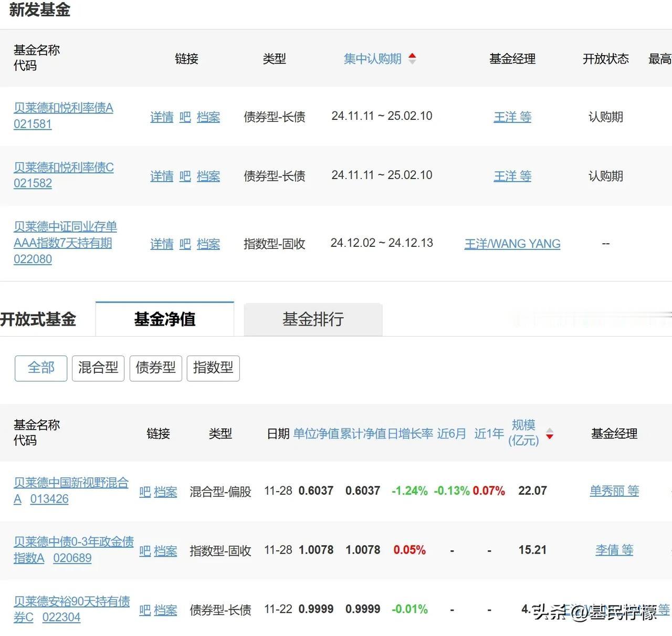This screenshot has height=636, width=672.
Task: Click 吧 link for fund 021582
Action: coord(185,176)
